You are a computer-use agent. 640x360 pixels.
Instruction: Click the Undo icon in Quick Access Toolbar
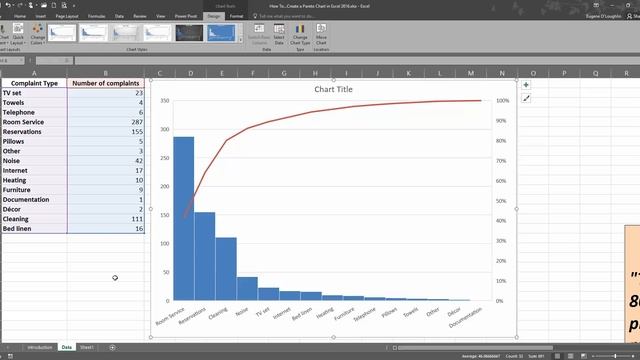coord(8,5)
